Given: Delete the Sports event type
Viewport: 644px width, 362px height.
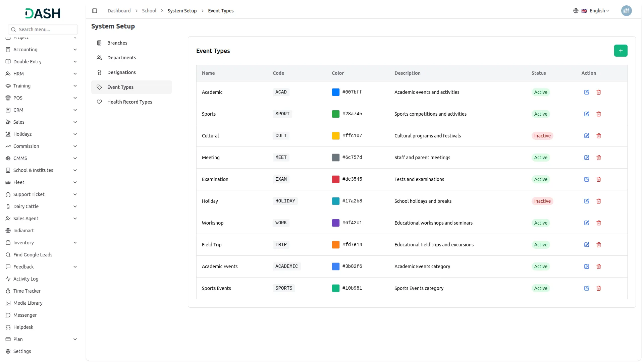Looking at the screenshot, I should pyautogui.click(x=599, y=114).
